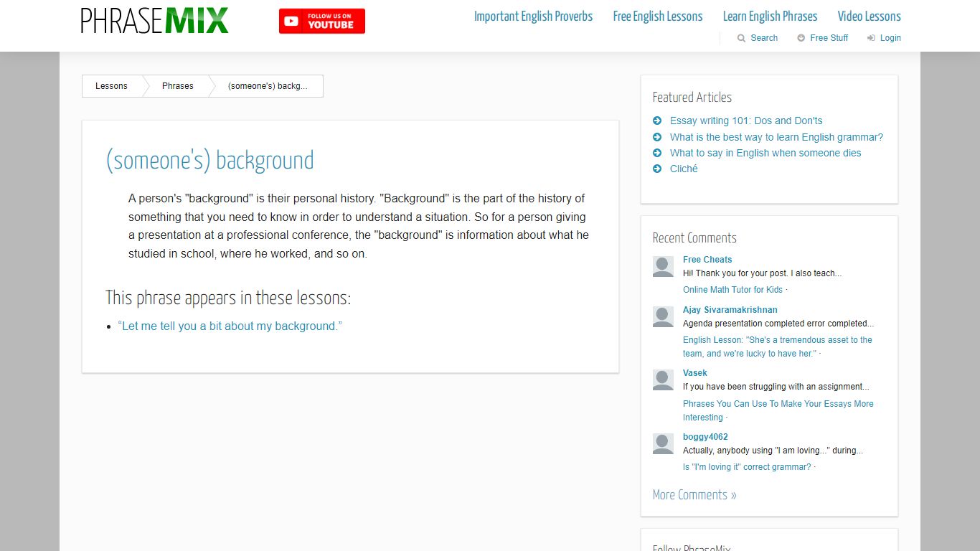Image resolution: width=980 pixels, height=551 pixels.
Task: Click boggy4062 commenter avatar
Action: (x=663, y=444)
